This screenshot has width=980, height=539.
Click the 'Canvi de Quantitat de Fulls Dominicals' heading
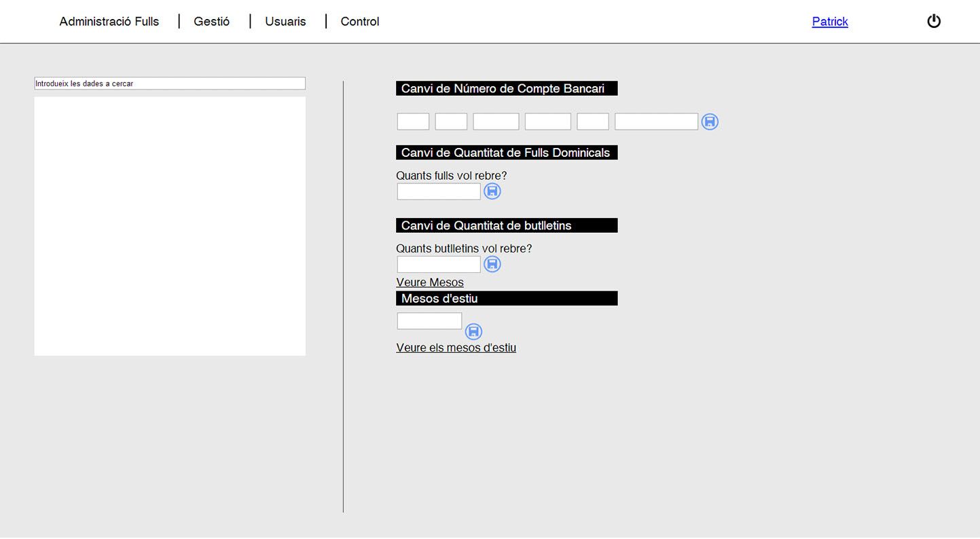coord(507,153)
